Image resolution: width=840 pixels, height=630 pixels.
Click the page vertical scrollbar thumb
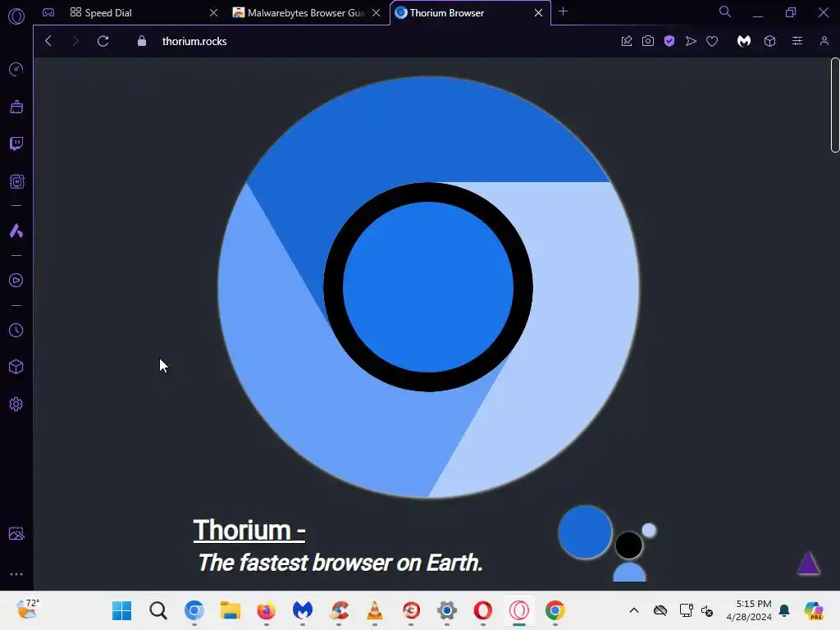[x=834, y=105]
